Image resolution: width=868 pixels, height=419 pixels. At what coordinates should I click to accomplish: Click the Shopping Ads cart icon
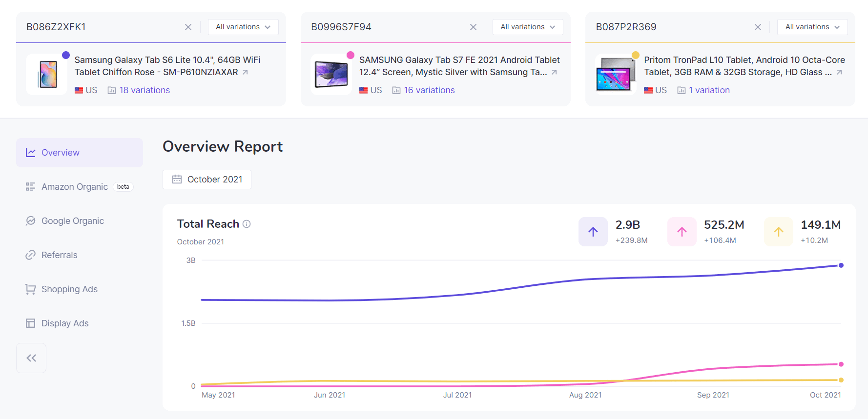pyautogui.click(x=31, y=289)
